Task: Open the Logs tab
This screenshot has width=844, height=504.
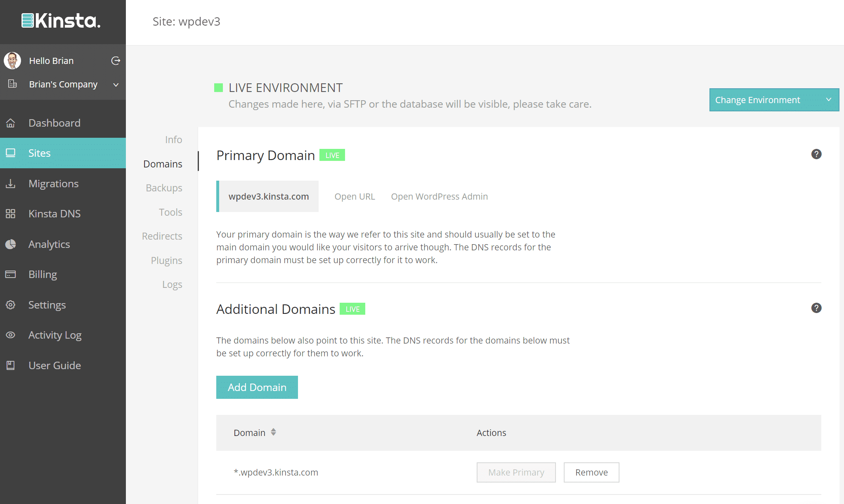Action: tap(172, 285)
